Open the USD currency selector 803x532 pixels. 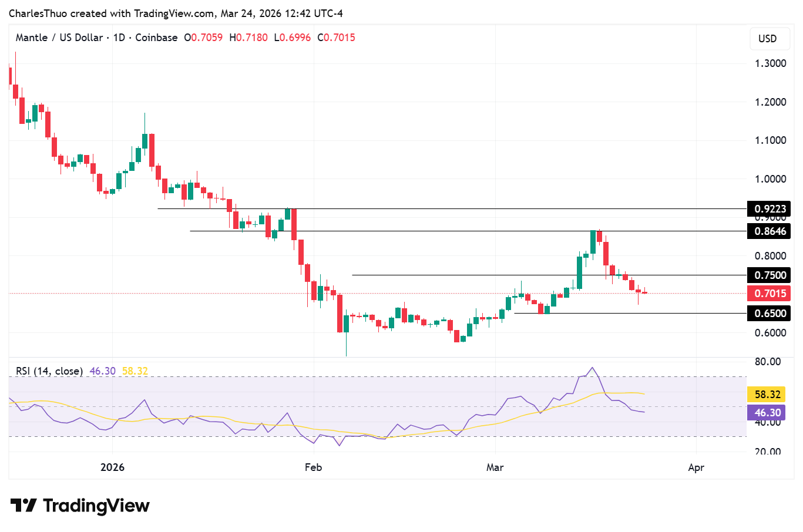(x=770, y=39)
